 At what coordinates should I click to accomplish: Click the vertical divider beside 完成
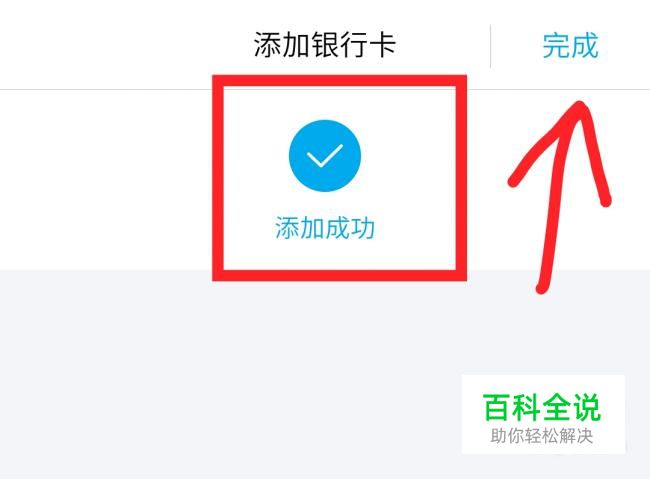pyautogui.click(x=490, y=46)
